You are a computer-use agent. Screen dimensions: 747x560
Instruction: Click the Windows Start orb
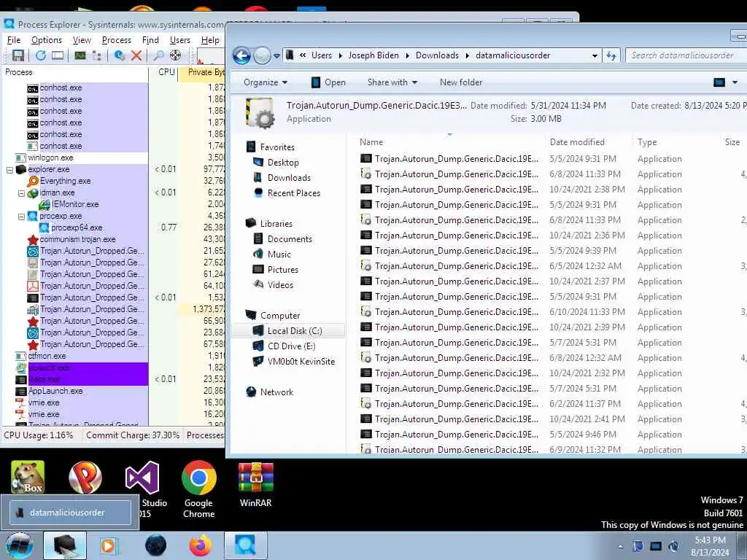[19, 545]
